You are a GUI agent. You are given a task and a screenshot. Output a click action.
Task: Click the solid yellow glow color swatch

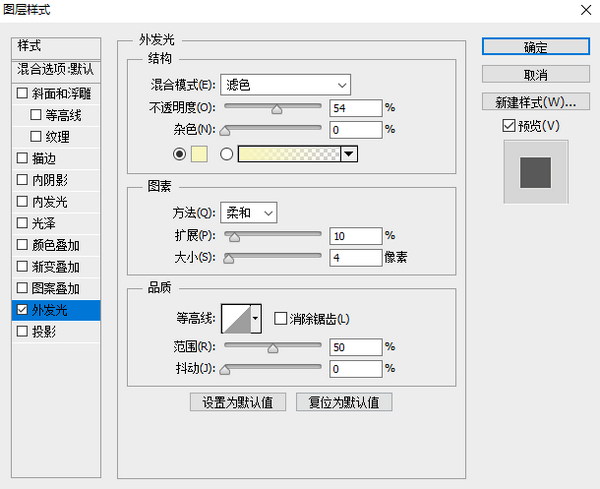pos(198,154)
